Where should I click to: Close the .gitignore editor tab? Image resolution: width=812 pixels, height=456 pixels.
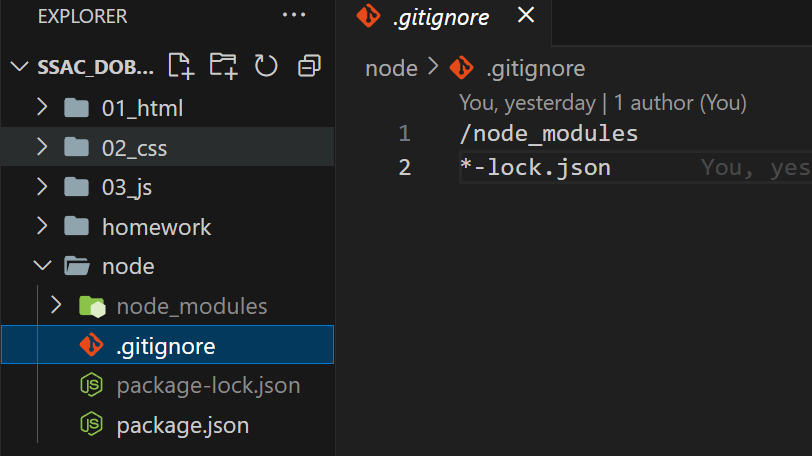click(x=526, y=15)
